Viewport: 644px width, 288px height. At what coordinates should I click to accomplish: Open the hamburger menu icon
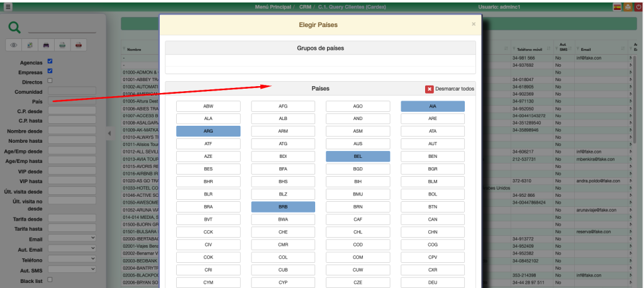tap(7, 6)
